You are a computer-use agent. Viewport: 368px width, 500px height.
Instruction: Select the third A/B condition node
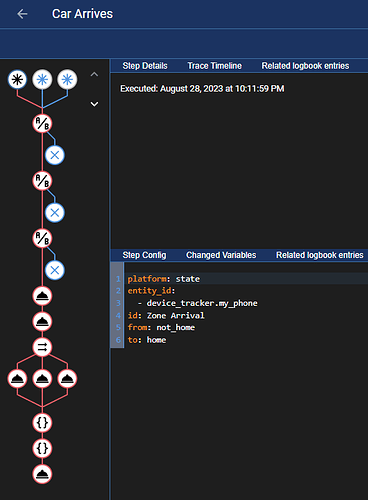click(42, 238)
